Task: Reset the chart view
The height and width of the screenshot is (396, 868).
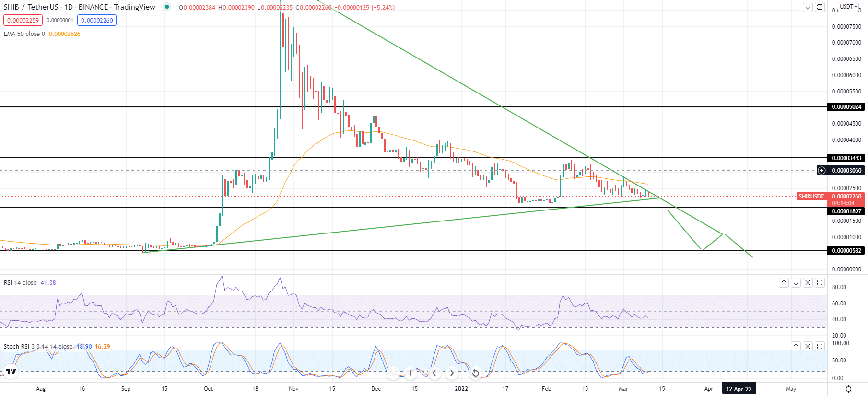Action: [475, 373]
